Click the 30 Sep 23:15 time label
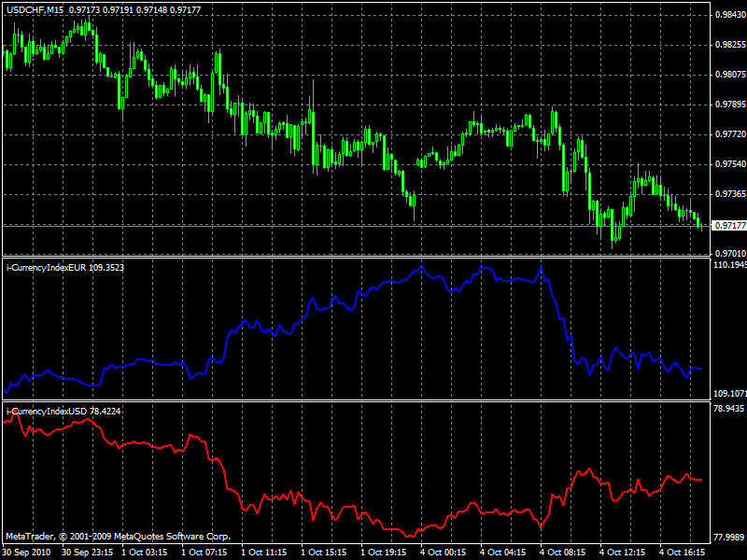Screen dimensions: 747x560 coord(87,553)
